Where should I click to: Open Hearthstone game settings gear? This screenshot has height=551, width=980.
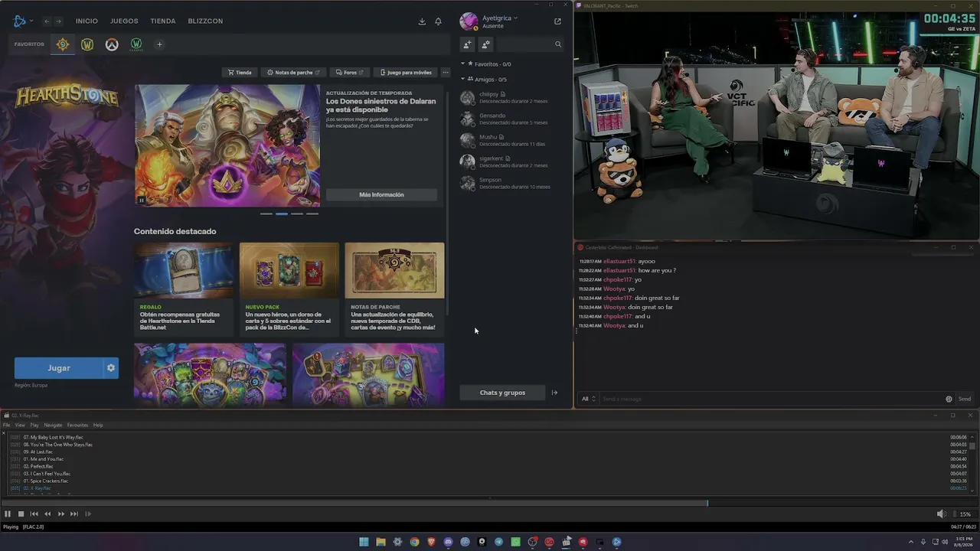[111, 368]
